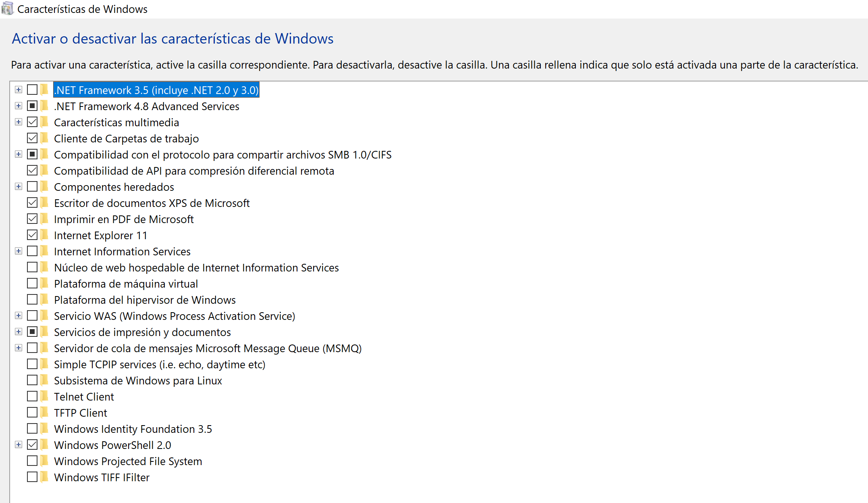
Task: Click folder icon beside Subsistema de Windows para Linux
Action: (x=44, y=380)
